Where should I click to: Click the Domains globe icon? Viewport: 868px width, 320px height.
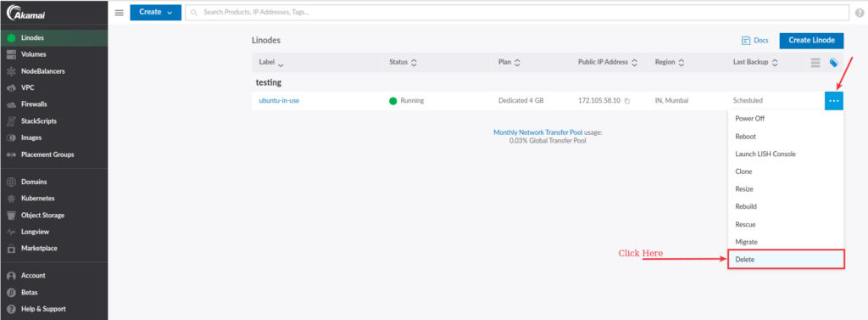click(11, 182)
